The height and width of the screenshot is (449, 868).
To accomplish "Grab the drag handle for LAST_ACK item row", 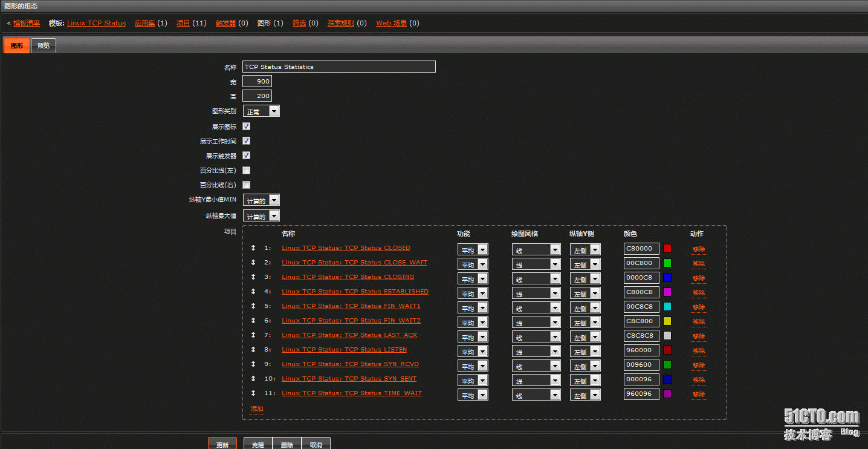I will pyautogui.click(x=253, y=335).
